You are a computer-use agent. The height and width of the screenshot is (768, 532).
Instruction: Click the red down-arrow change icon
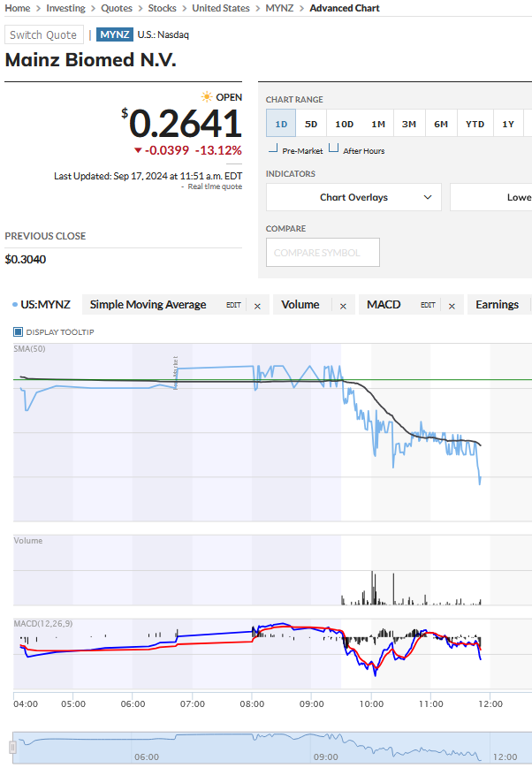(x=138, y=150)
